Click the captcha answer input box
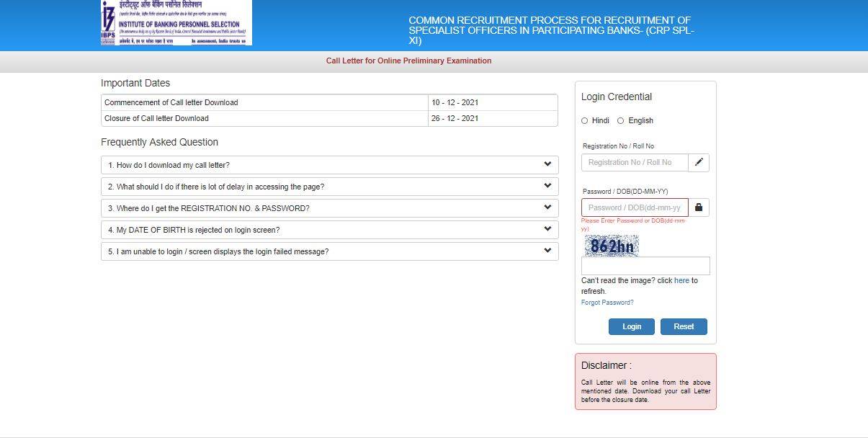 pos(645,265)
